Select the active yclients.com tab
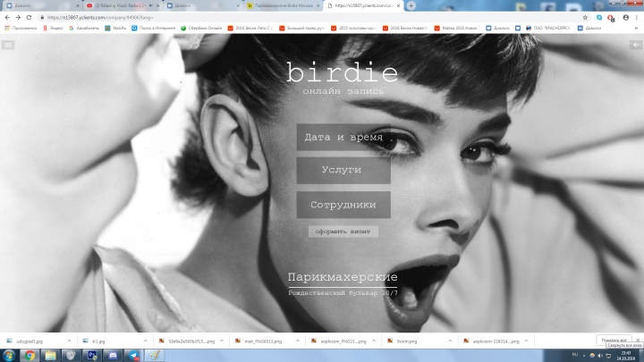This screenshot has height=362, width=644. pos(361,5)
